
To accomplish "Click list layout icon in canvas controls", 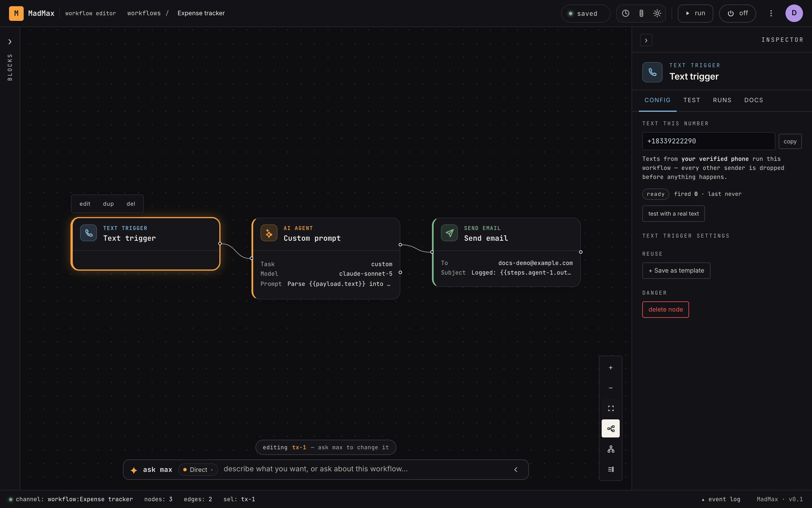I will click(611, 469).
